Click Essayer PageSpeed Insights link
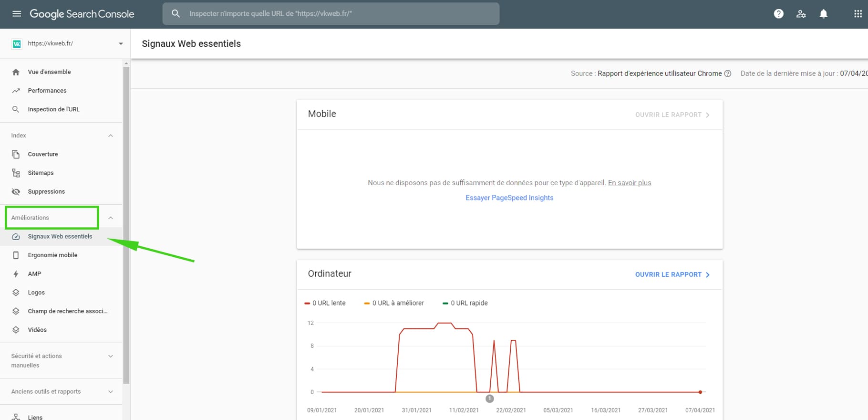The width and height of the screenshot is (868, 420). pyautogui.click(x=509, y=198)
